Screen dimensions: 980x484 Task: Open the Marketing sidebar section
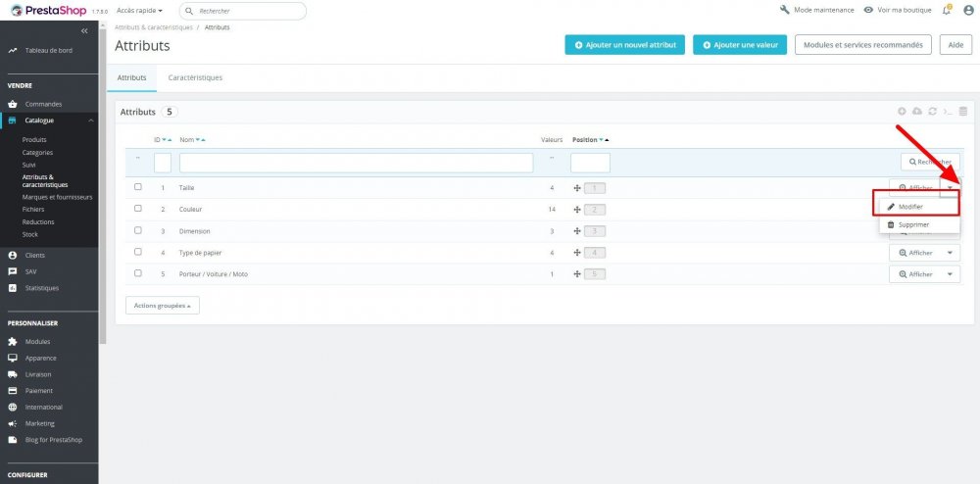click(x=40, y=423)
